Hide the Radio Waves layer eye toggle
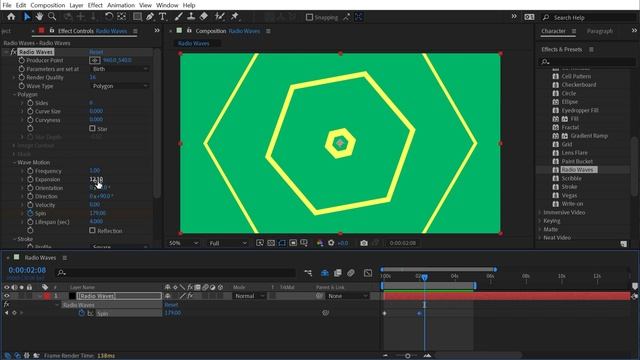Viewport: 640px width, 360px height. coord(6,296)
